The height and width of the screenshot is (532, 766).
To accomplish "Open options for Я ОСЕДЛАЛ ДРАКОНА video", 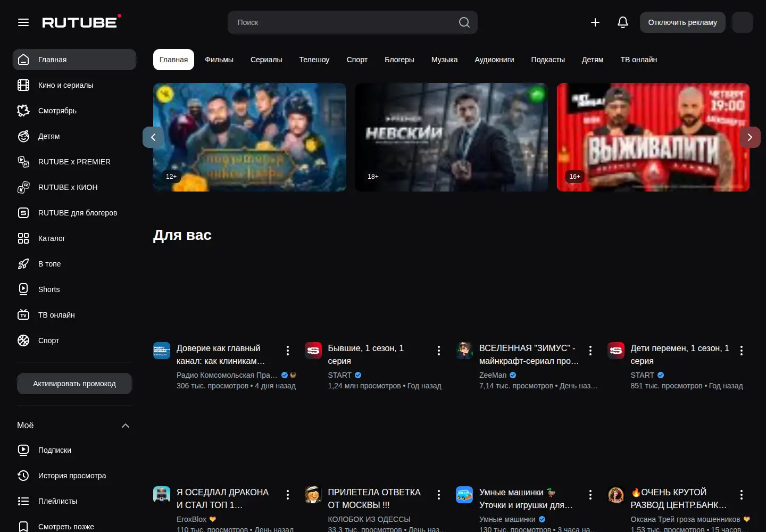I will pos(288,495).
